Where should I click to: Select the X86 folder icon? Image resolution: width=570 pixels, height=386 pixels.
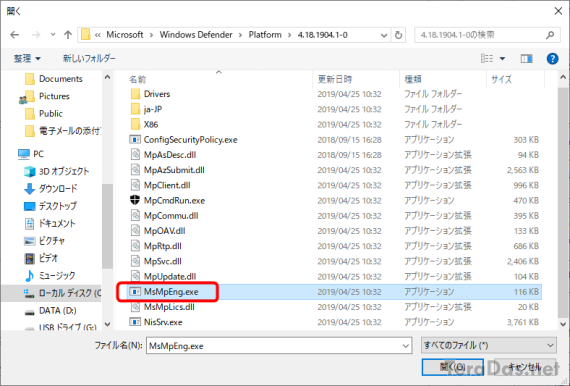pyautogui.click(x=135, y=125)
